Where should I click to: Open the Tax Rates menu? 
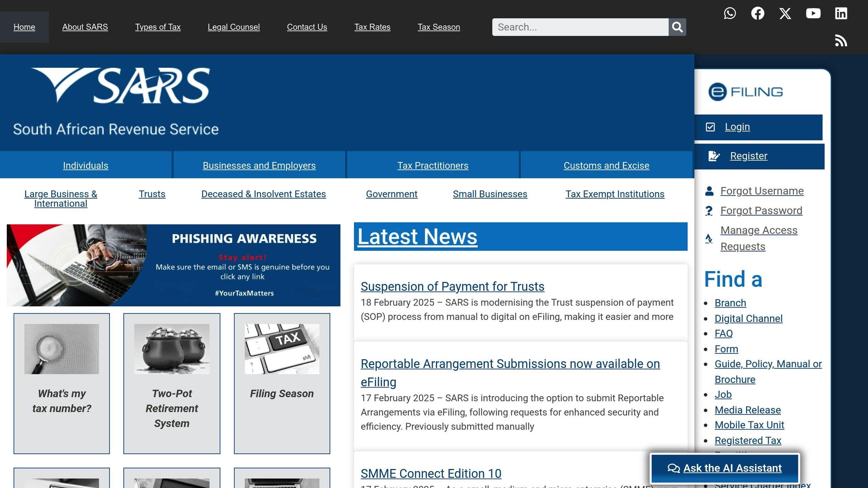point(372,27)
